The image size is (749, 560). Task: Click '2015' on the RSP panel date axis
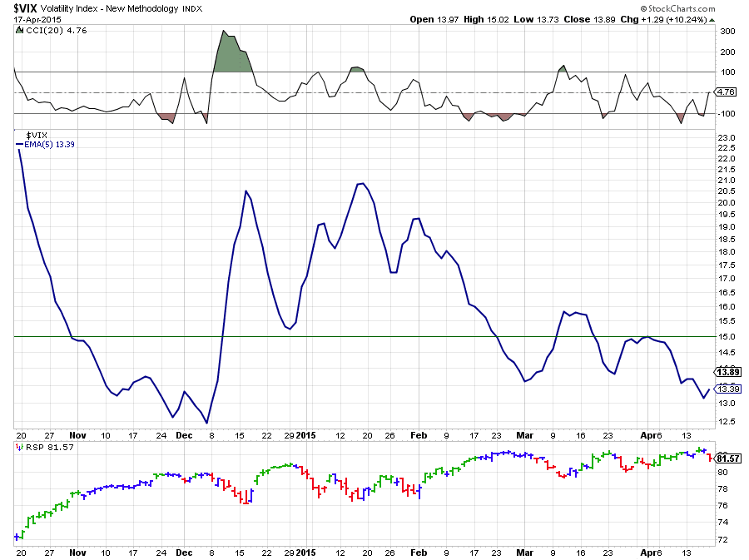click(x=305, y=553)
